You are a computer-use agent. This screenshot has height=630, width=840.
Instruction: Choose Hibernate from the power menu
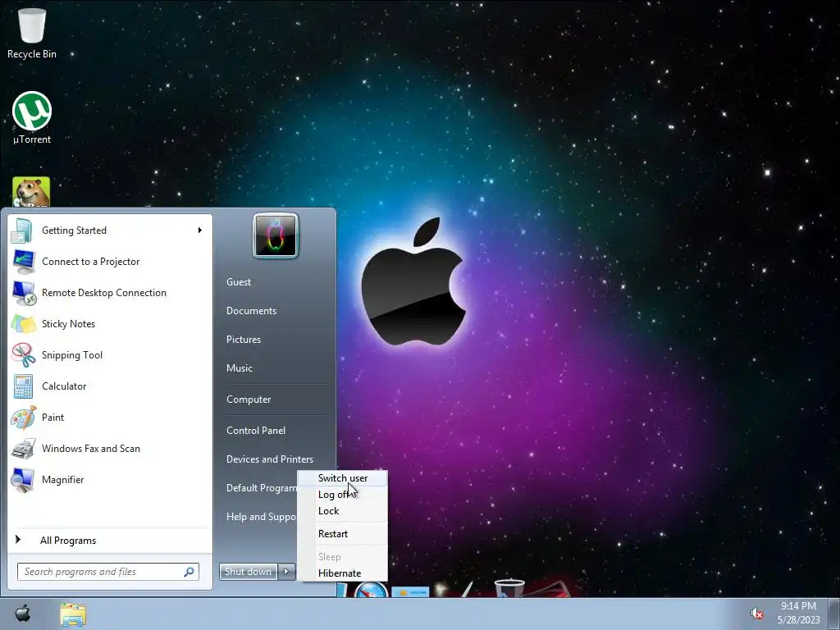(343, 573)
